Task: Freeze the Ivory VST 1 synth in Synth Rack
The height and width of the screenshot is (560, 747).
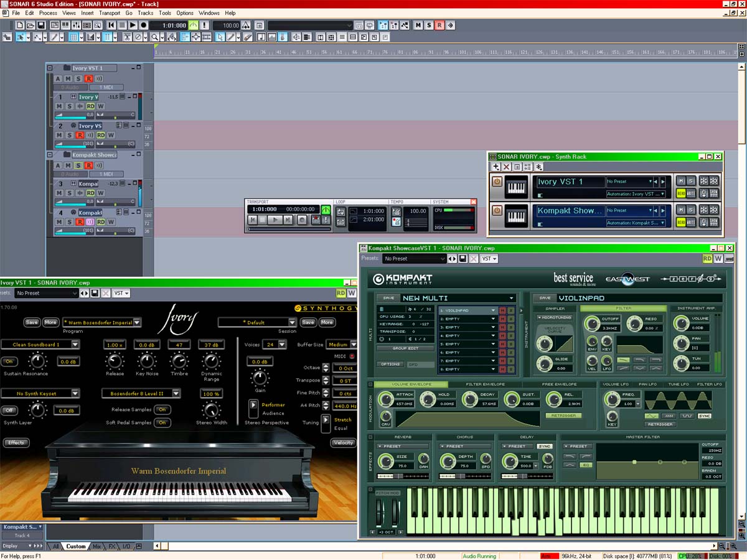Action: pyautogui.click(x=703, y=181)
